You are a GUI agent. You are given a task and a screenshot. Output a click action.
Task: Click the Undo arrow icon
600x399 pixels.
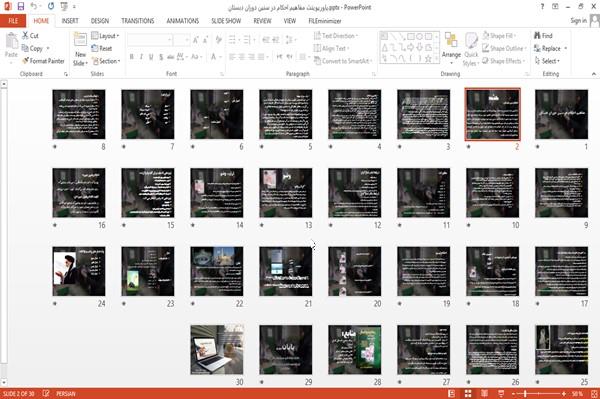[x=34, y=7]
